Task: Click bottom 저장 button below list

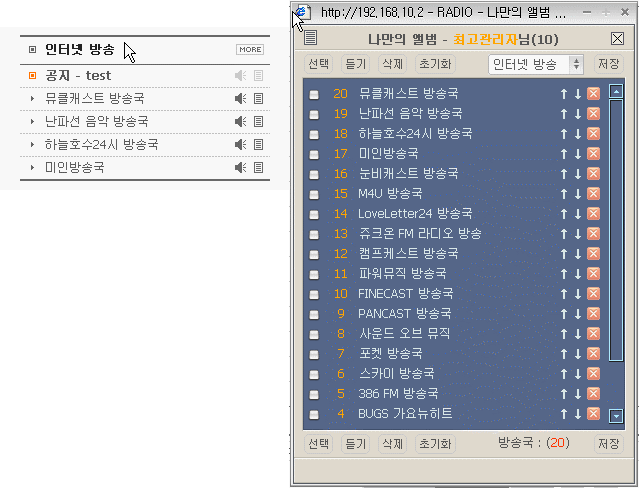Action: pyautogui.click(x=608, y=443)
